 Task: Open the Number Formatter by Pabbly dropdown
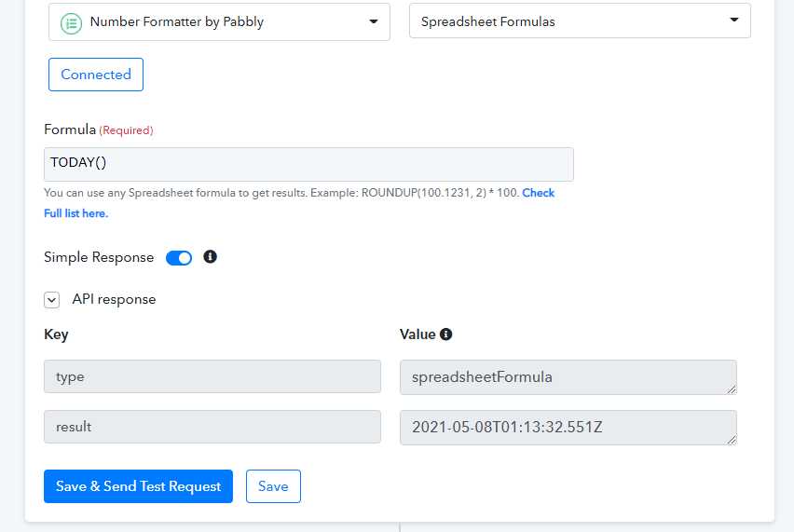[x=219, y=21]
